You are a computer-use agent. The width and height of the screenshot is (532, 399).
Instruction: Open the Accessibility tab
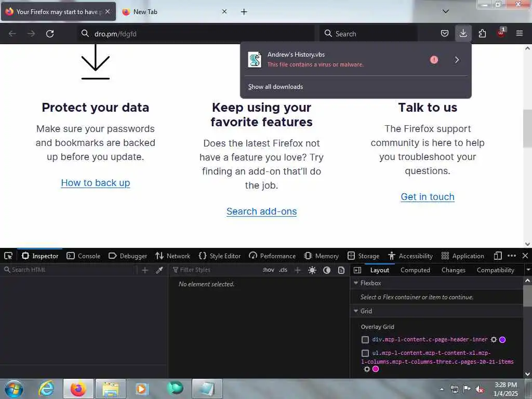(410, 256)
